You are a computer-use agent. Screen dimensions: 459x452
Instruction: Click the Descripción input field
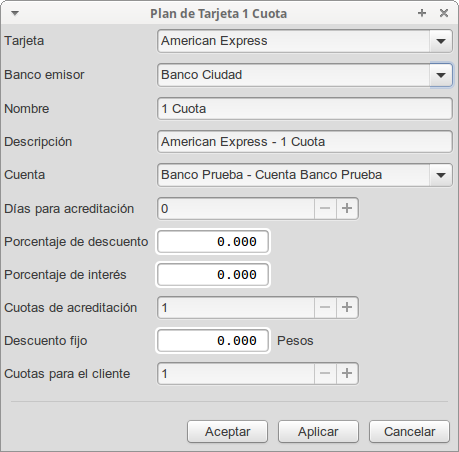(305, 142)
